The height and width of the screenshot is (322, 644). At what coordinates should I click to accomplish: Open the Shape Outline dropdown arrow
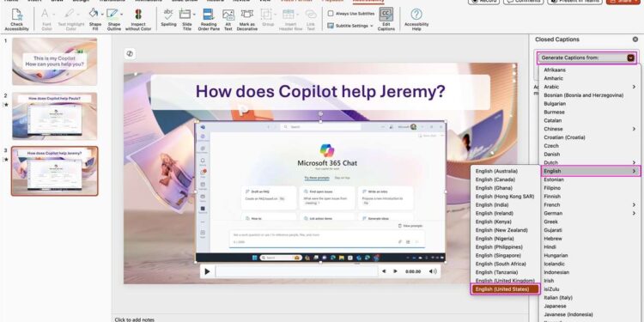click(122, 15)
